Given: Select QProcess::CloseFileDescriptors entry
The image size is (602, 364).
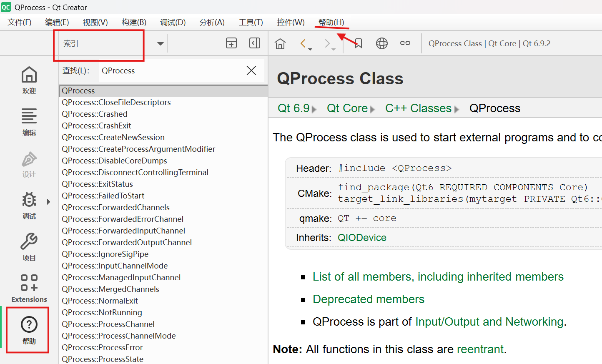Looking at the screenshot, I should (x=163, y=103).
